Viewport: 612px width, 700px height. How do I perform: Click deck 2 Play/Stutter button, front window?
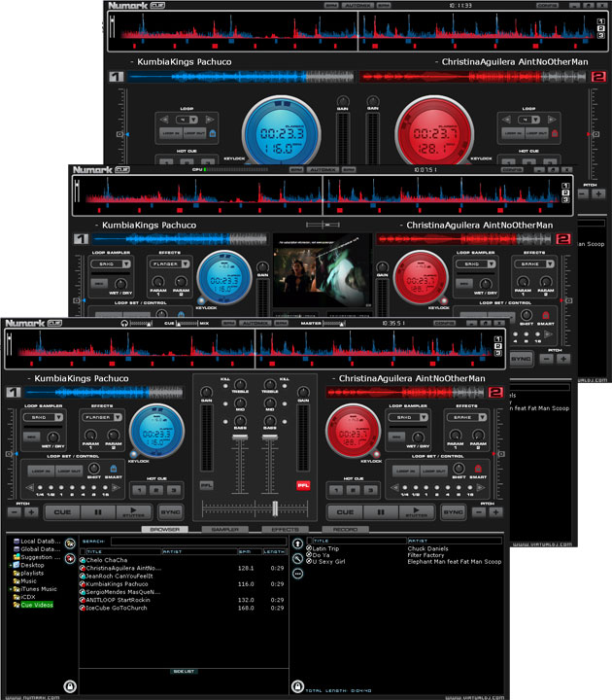416,512
